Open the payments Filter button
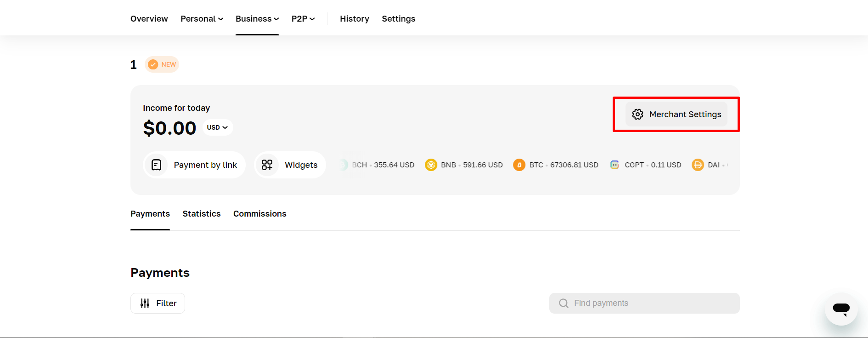868x338 pixels. (x=158, y=303)
